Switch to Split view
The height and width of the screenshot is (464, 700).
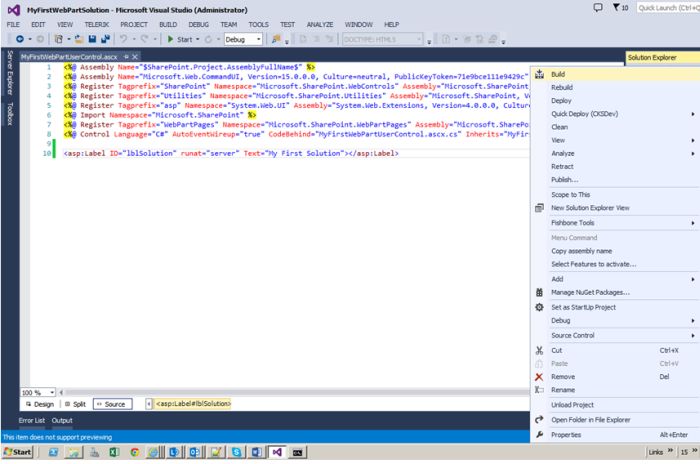point(75,404)
